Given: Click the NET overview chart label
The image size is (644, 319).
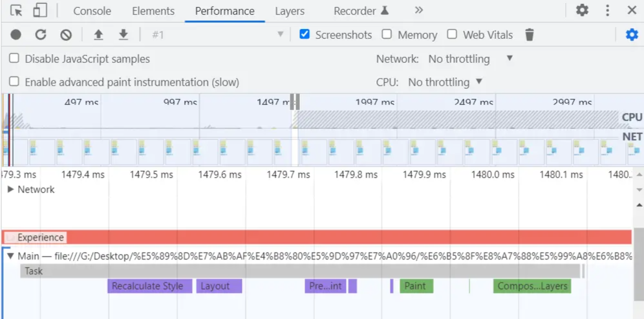Looking at the screenshot, I should 632,137.
